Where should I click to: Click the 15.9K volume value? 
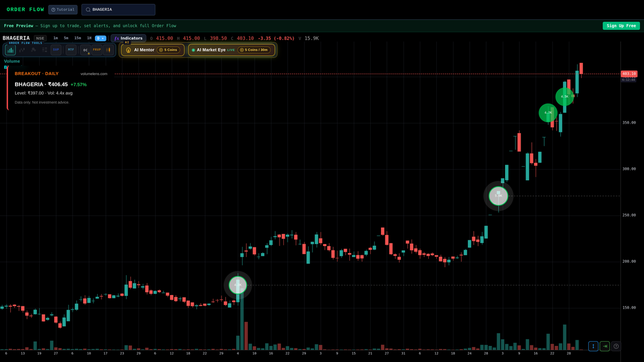(x=311, y=38)
